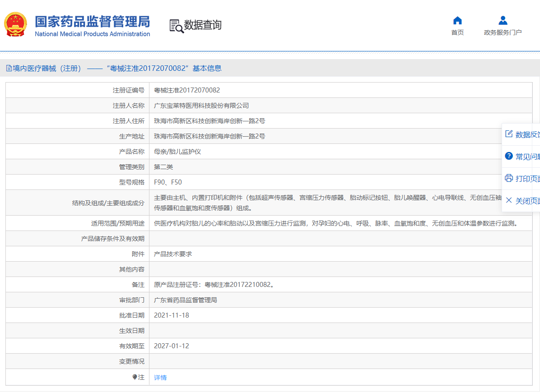Open the 首页 home icon
This screenshot has height=392, width=540.
457,21
